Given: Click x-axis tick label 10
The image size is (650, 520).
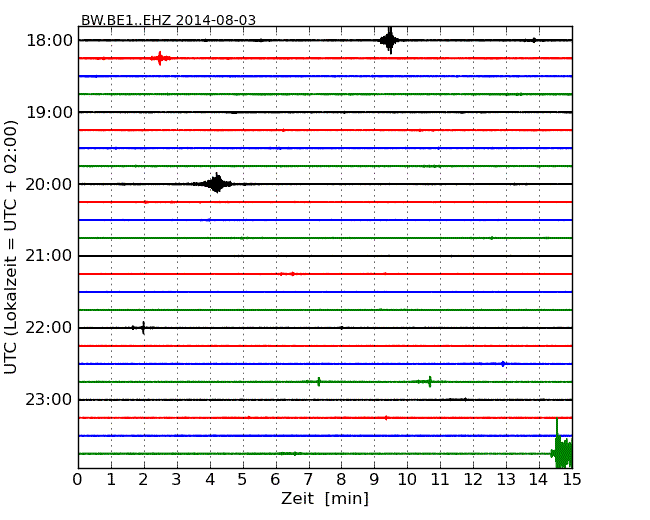Looking at the screenshot, I should [x=407, y=480].
